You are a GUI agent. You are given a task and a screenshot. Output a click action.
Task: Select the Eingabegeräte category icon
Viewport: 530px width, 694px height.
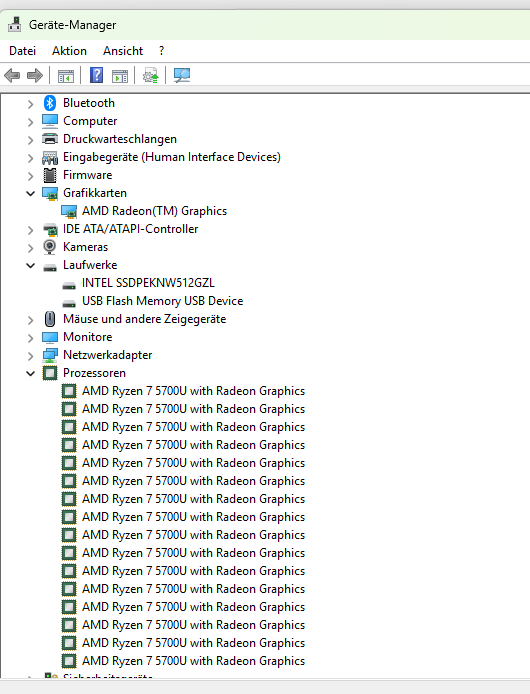pos(50,157)
